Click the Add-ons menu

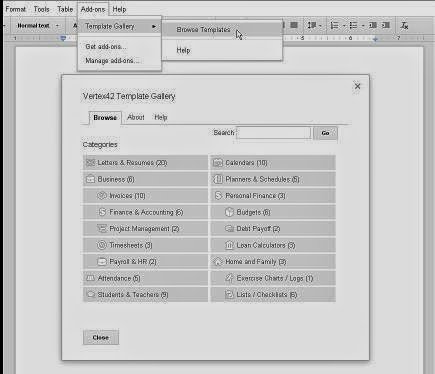93,9
